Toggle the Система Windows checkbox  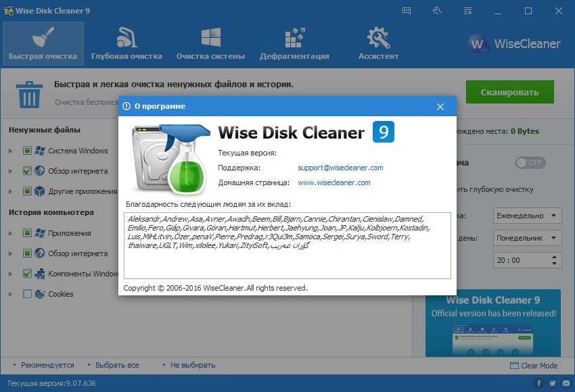(x=28, y=151)
